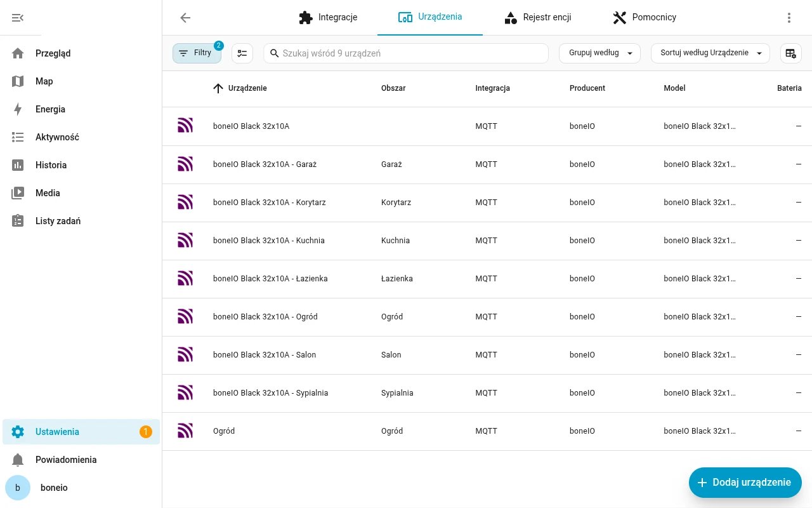Screen dimensions: 812x508
Task: Click the icon for boneIO Black 32x10A device
Action: click(185, 126)
